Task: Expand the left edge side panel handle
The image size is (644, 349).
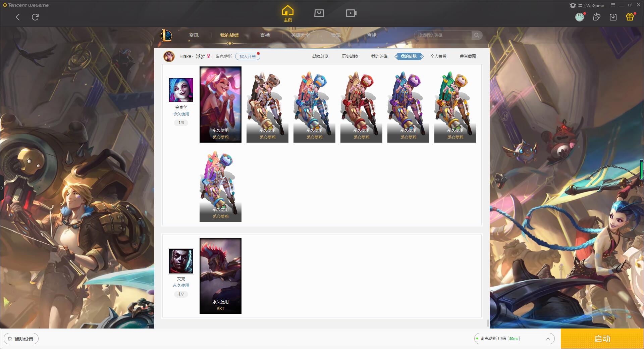Action: [2, 188]
